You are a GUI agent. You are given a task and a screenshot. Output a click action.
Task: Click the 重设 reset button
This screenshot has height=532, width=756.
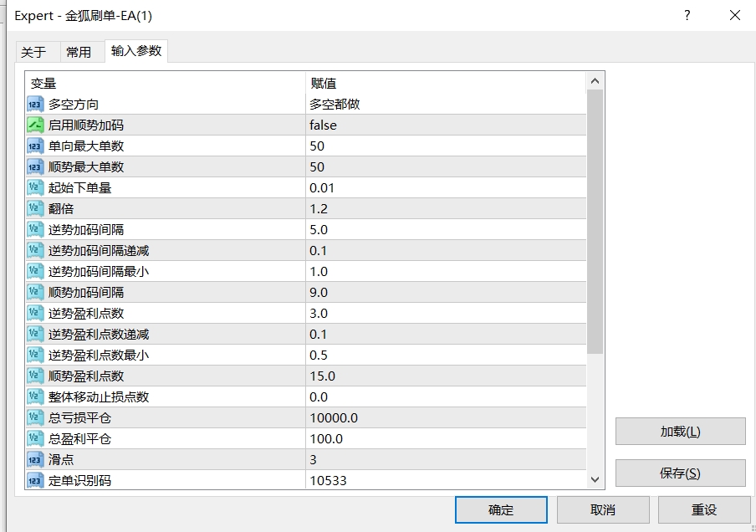(x=704, y=510)
